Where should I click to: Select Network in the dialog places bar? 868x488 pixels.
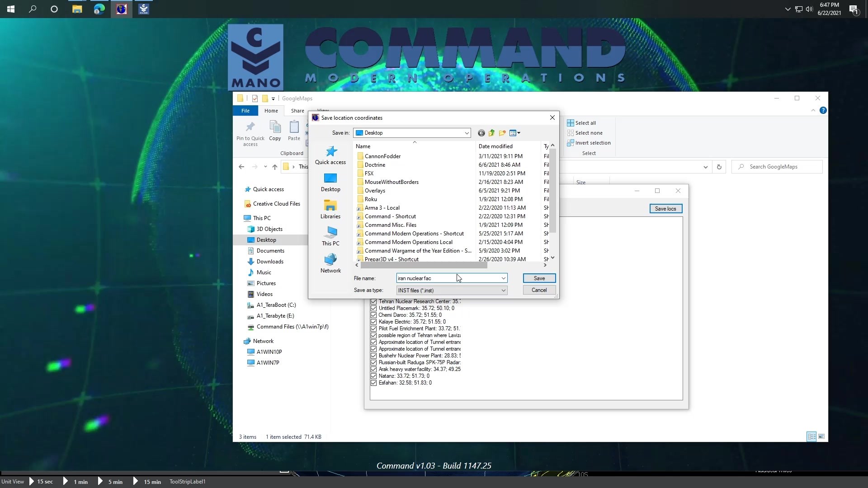(x=330, y=263)
